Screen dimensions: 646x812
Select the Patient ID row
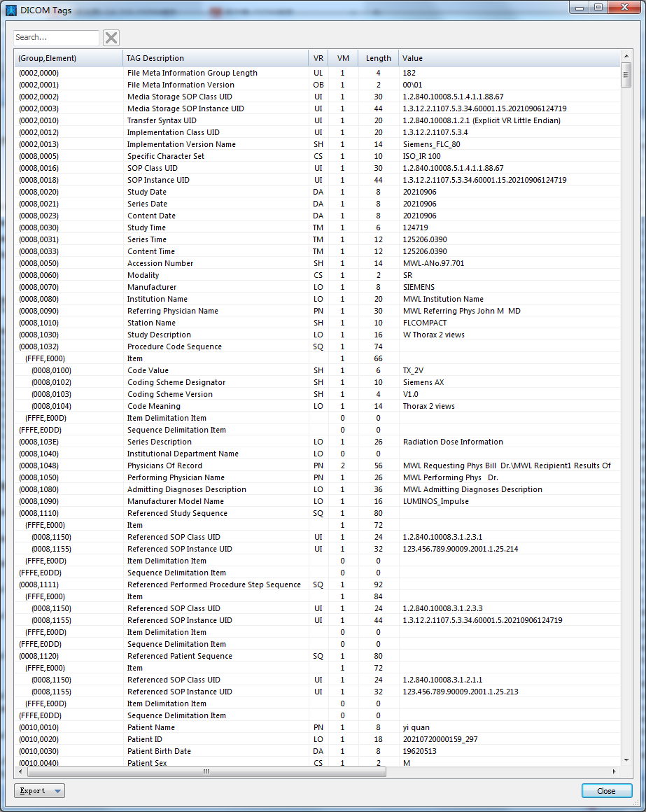(317, 740)
